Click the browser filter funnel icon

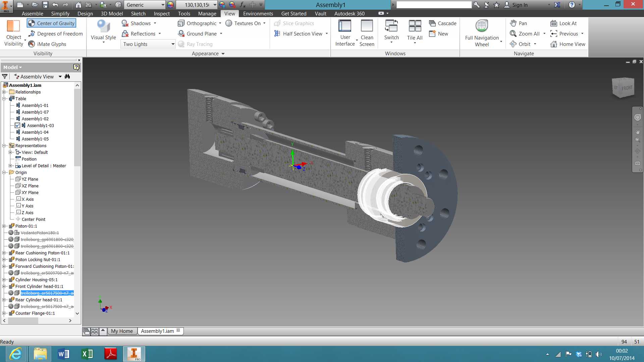(5, 76)
